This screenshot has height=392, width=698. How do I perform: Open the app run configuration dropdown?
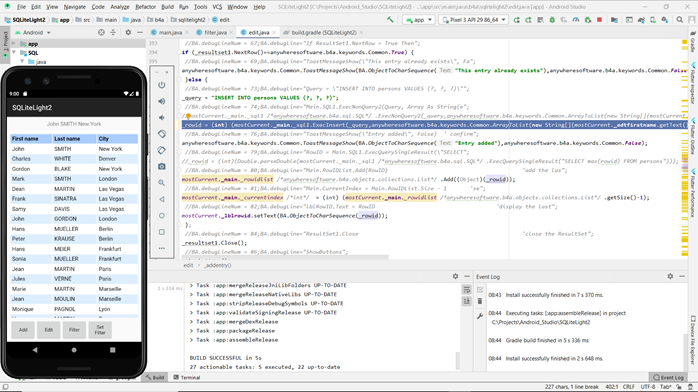[418, 20]
